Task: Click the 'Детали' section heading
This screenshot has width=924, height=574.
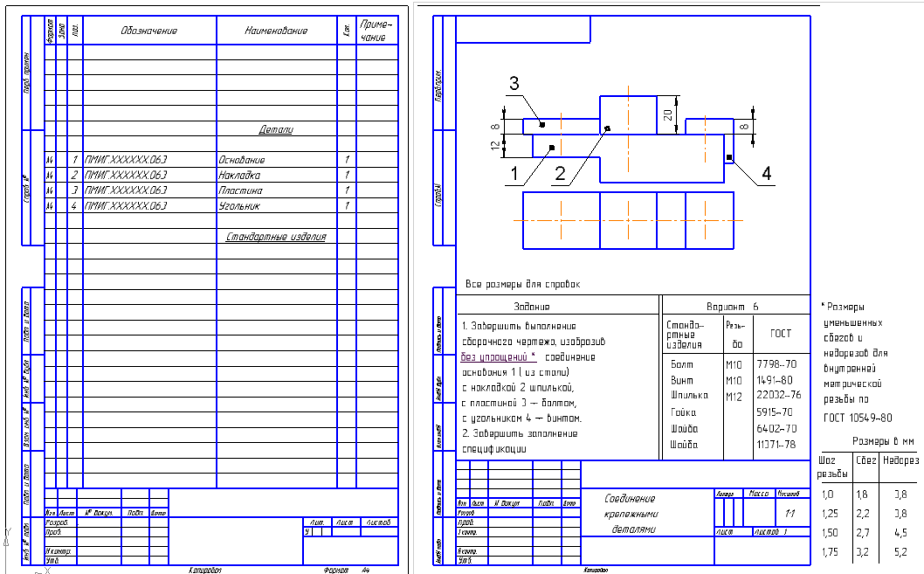Action: tap(276, 130)
